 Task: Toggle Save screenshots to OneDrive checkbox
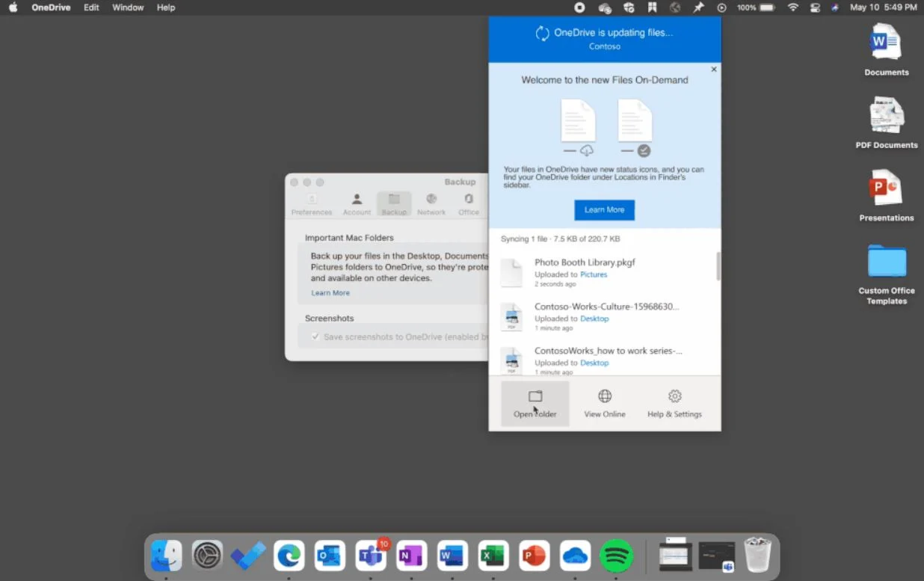tap(315, 336)
